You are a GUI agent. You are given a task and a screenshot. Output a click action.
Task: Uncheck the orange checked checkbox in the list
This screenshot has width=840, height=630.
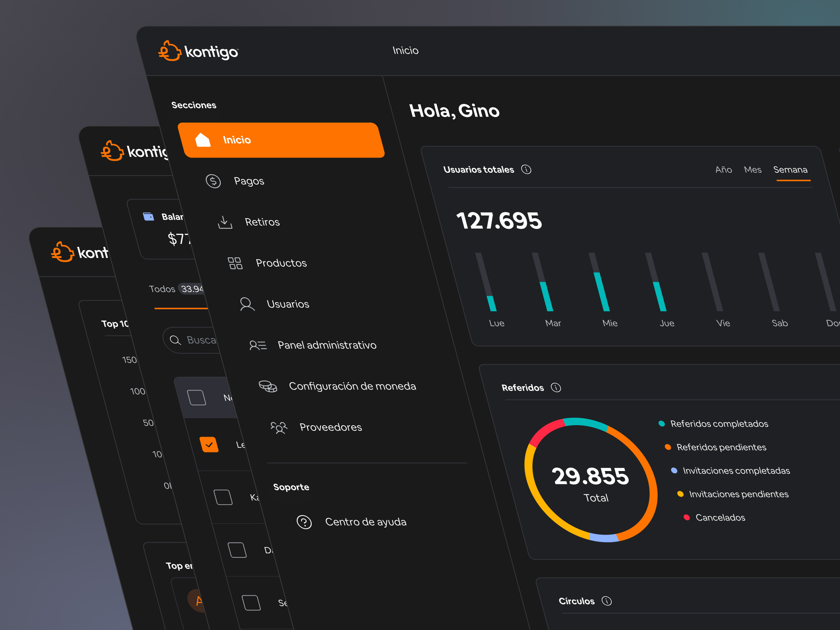pyautogui.click(x=209, y=444)
